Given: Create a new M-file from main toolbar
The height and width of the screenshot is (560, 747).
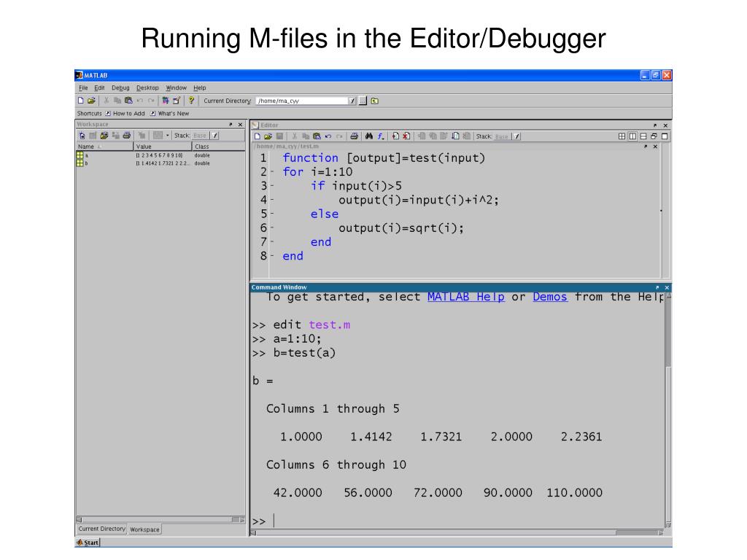Looking at the screenshot, I should (80, 101).
